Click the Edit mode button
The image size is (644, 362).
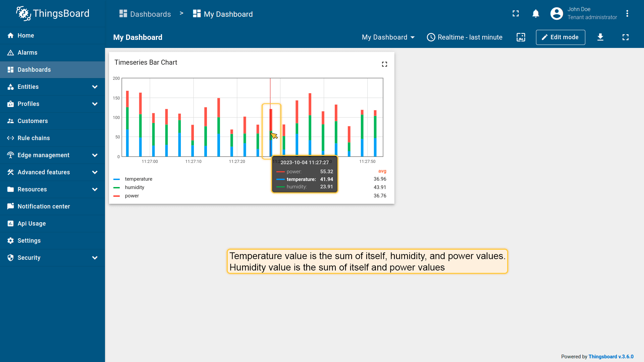point(560,37)
